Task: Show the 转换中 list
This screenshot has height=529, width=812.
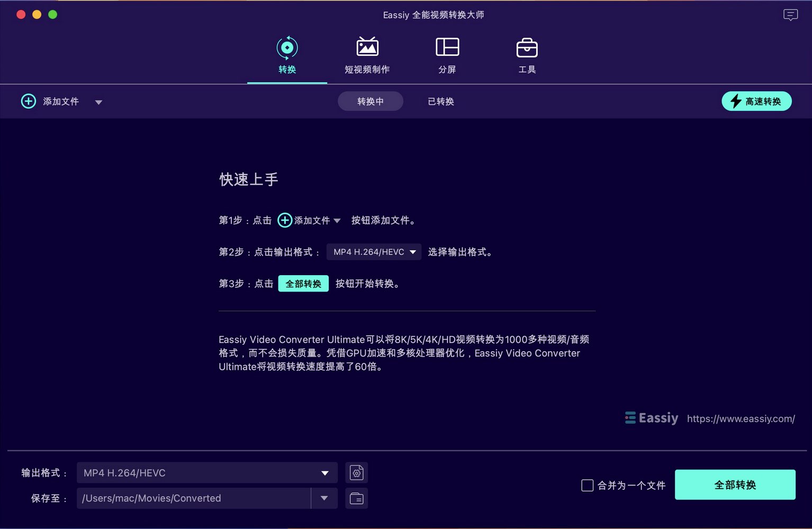Action: coord(371,101)
